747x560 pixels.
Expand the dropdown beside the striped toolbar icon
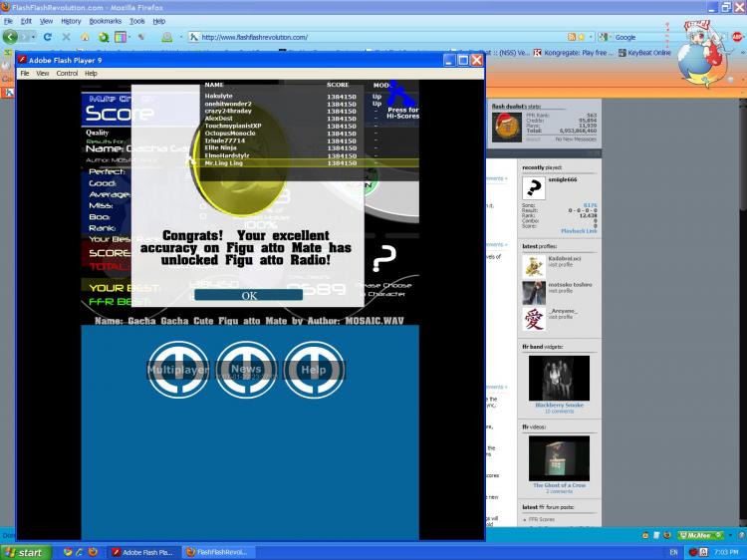129,37
